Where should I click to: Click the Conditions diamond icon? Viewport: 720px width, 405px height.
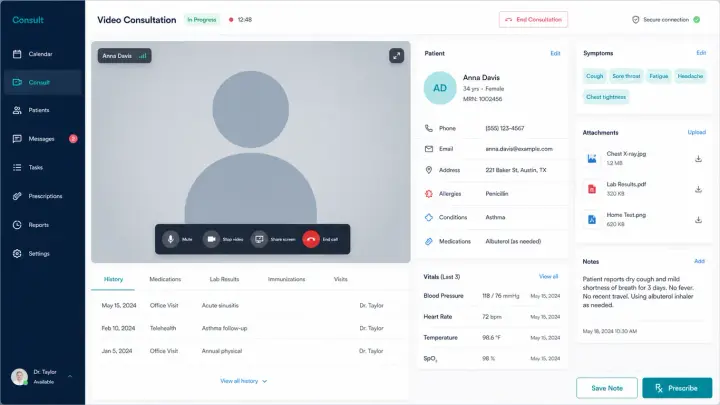tap(428, 217)
